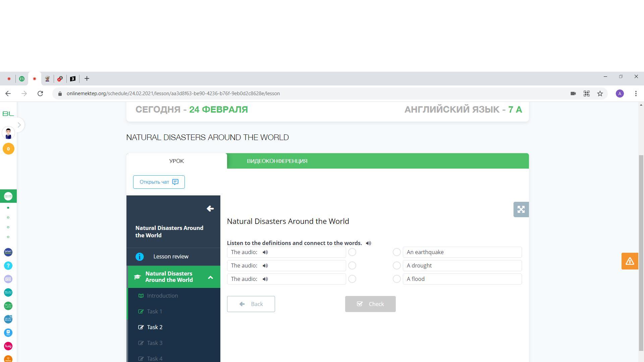
Task: Open the Chrome three-dot menu
Action: pyautogui.click(x=636, y=94)
